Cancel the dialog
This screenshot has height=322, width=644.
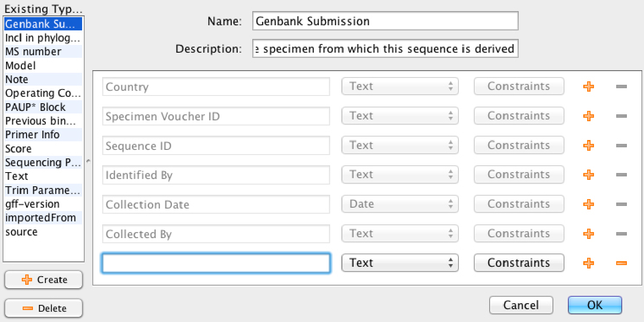(x=521, y=305)
